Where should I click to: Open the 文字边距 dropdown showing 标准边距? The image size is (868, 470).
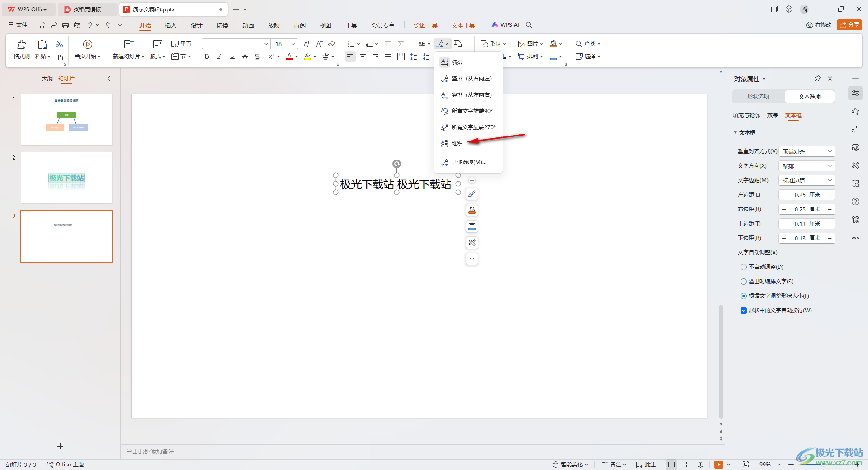tap(807, 180)
